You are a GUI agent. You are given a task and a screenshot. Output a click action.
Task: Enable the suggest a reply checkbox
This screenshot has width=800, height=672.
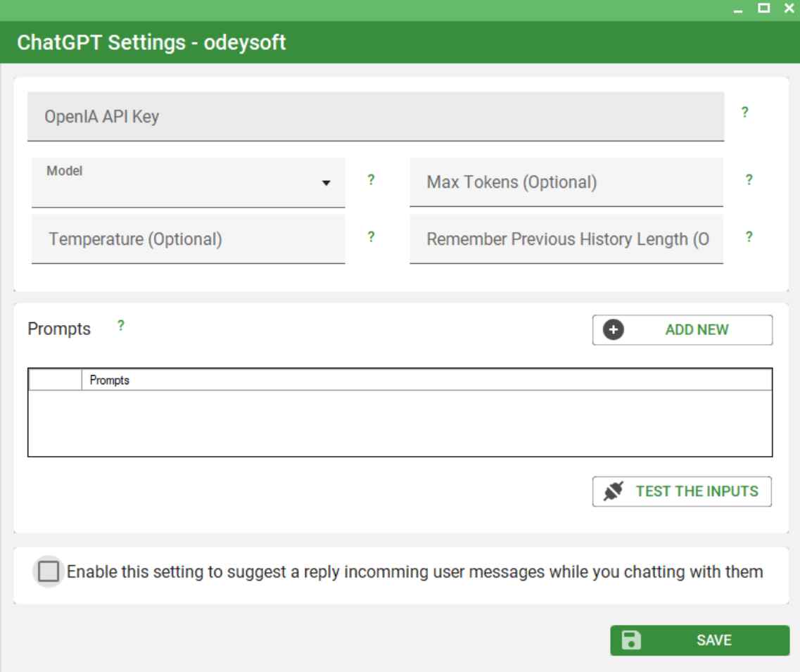[49, 571]
